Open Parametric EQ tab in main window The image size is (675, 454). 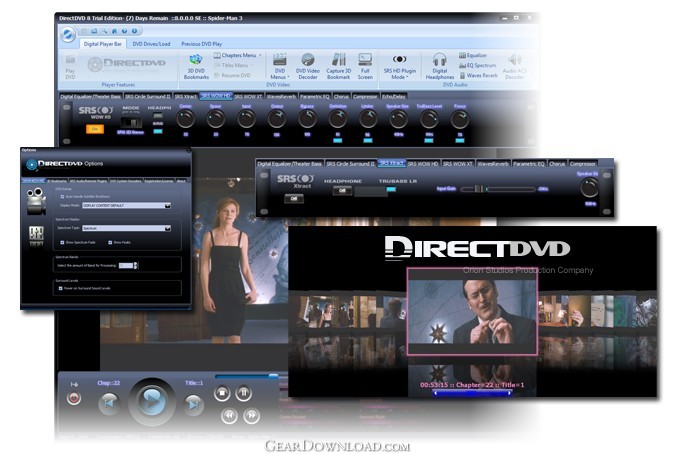point(314,96)
